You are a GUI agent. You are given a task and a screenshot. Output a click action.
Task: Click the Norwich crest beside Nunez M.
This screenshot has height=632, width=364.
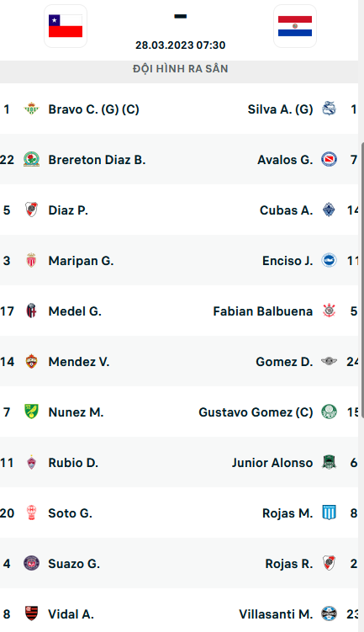(x=31, y=412)
